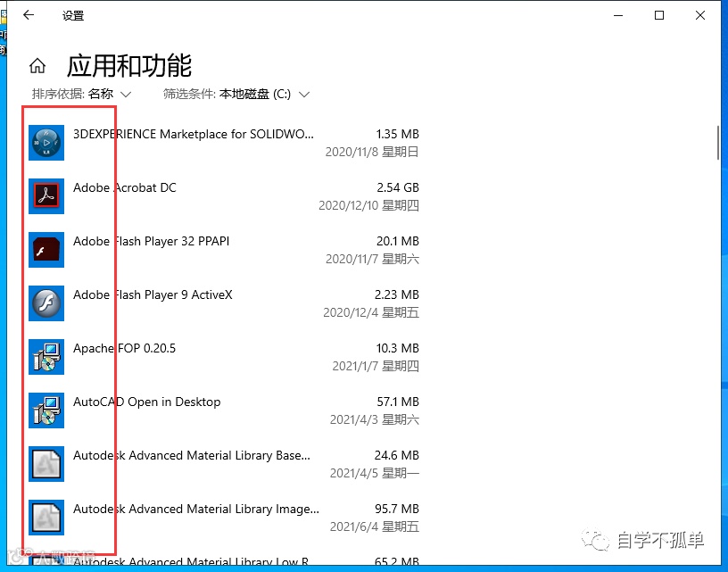Click the 2020/12/4 星期五 install date
The image size is (728, 572).
371,312
